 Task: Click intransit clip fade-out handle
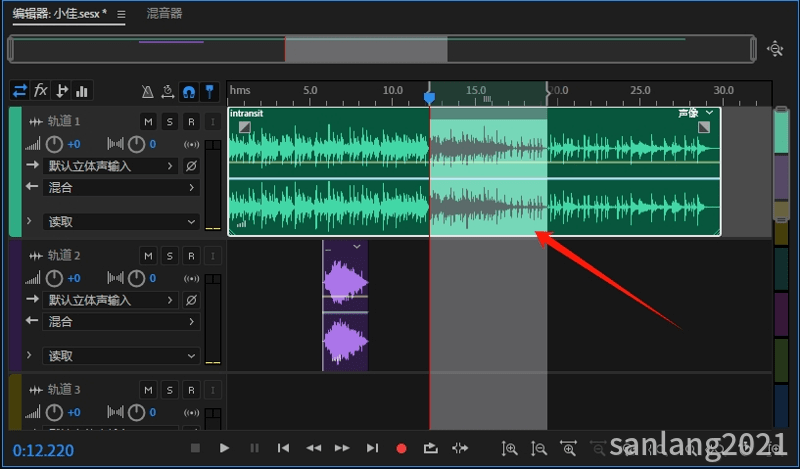(x=704, y=127)
